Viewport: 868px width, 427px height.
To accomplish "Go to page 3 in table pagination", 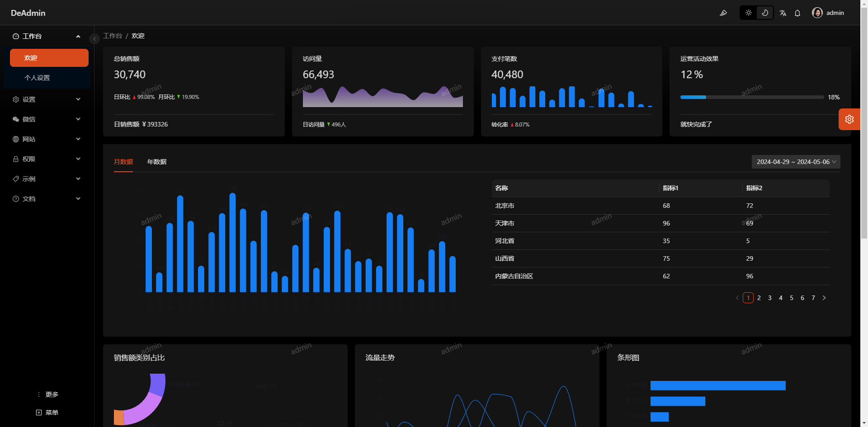I will [x=770, y=298].
